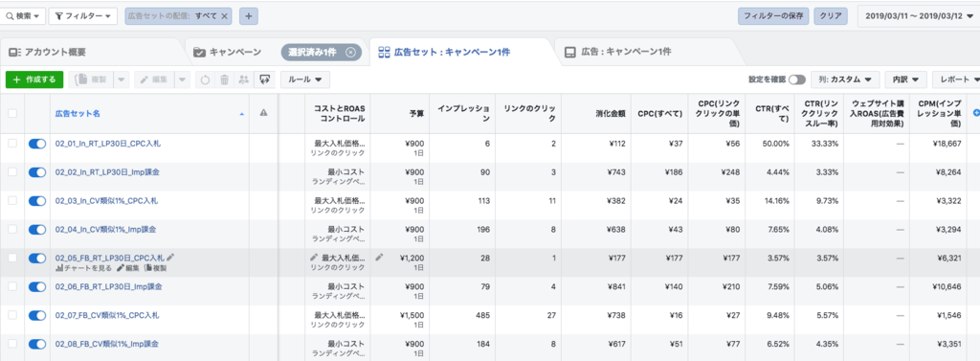
Task: Click the フィルターの保存 button
Action: [773, 16]
